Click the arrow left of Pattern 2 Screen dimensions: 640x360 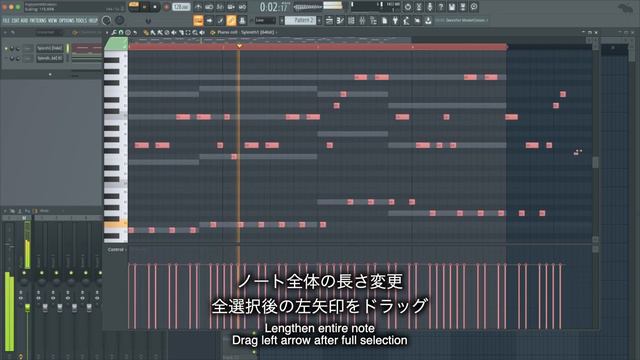pos(281,20)
